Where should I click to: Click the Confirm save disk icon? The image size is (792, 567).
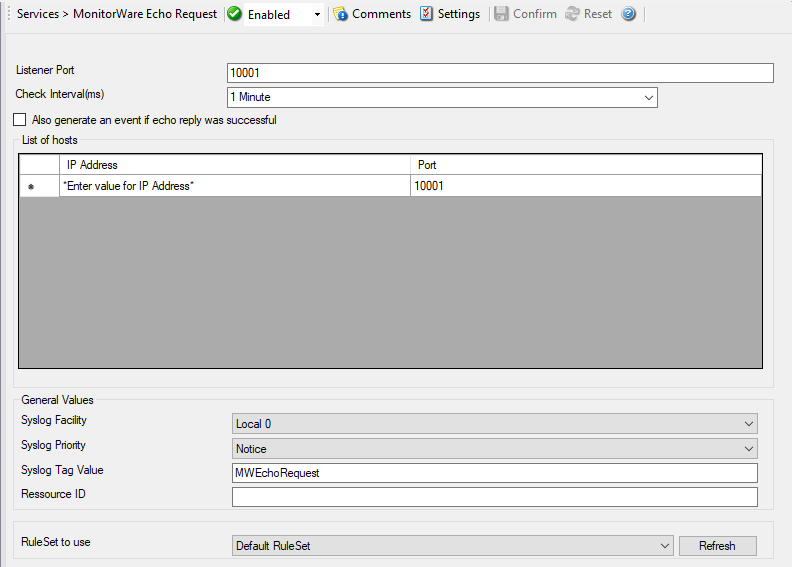501,14
